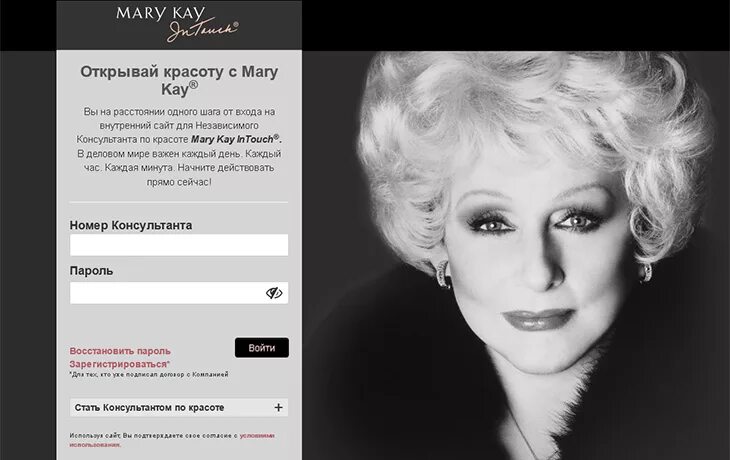Click the Войти login button
The image size is (730, 460).
click(262, 348)
